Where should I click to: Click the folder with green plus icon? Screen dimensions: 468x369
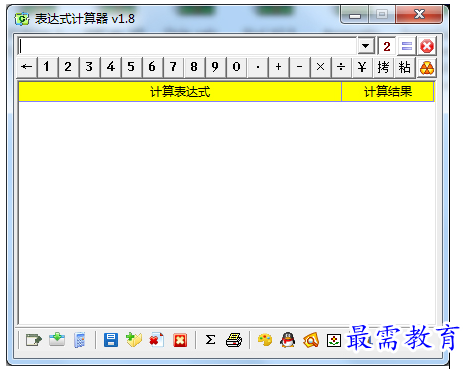(134, 340)
